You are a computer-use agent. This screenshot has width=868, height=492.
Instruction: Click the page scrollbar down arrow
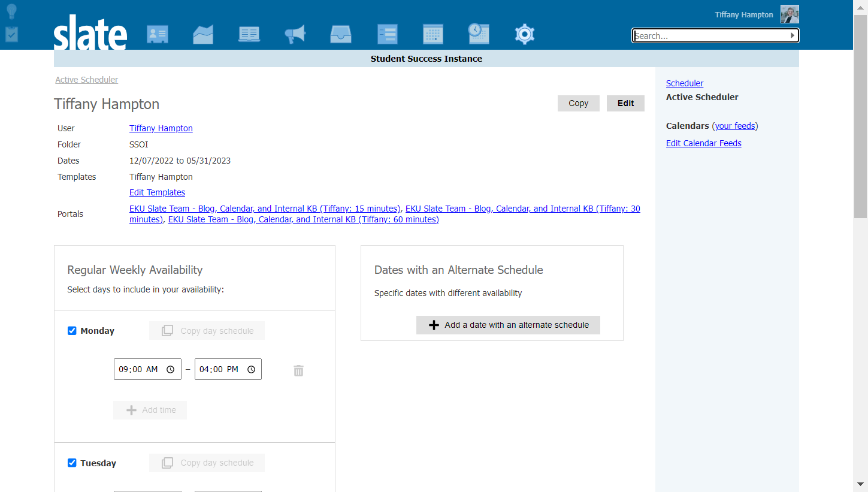[860, 484]
